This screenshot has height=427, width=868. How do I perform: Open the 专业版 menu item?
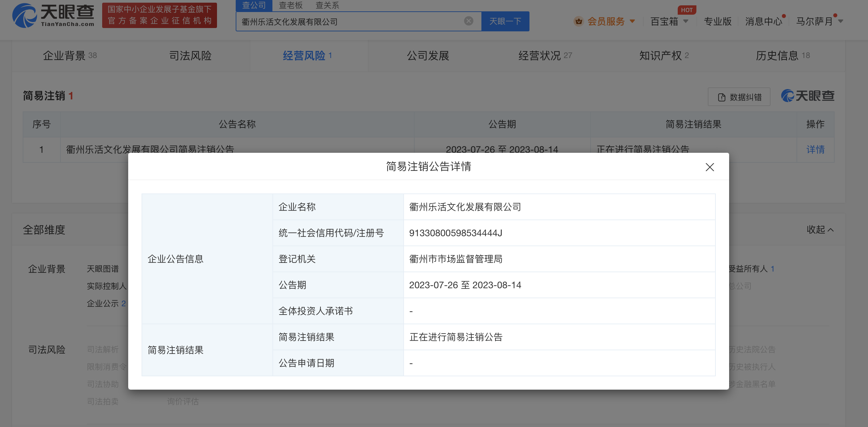717,21
